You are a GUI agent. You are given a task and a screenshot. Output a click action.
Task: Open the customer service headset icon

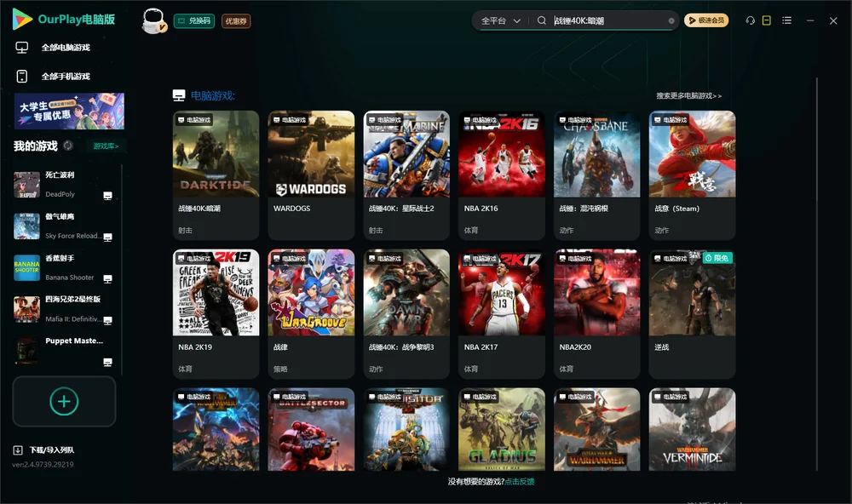[x=750, y=20]
